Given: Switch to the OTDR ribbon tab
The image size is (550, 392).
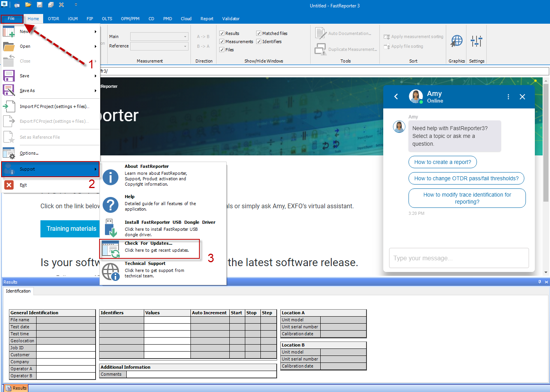Looking at the screenshot, I should coord(54,19).
